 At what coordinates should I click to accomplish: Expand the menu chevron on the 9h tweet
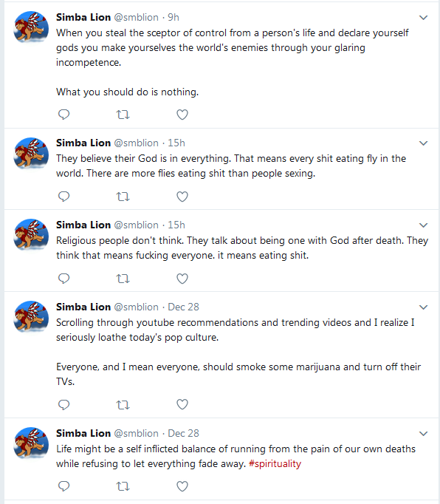(424, 18)
